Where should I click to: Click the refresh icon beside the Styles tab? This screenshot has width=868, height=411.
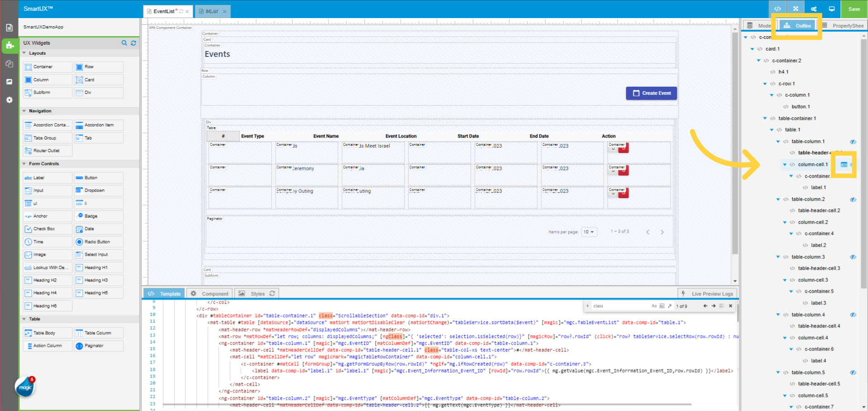pos(272,294)
